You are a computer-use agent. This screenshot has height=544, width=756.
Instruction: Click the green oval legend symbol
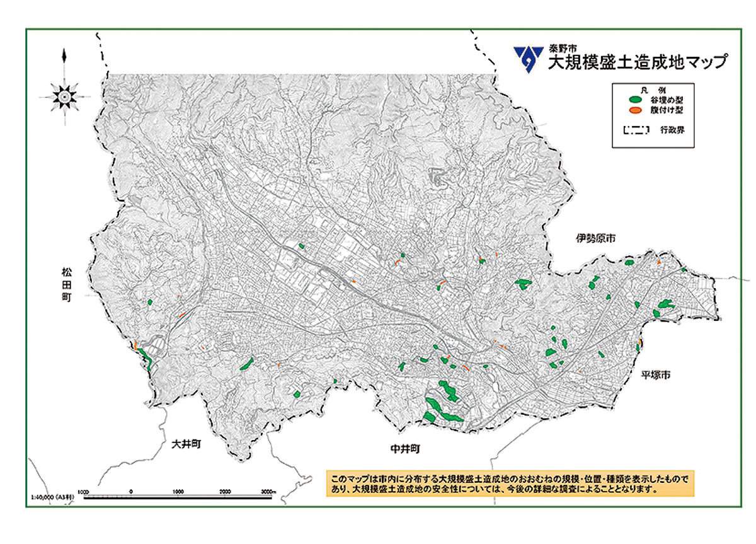[x=636, y=100]
